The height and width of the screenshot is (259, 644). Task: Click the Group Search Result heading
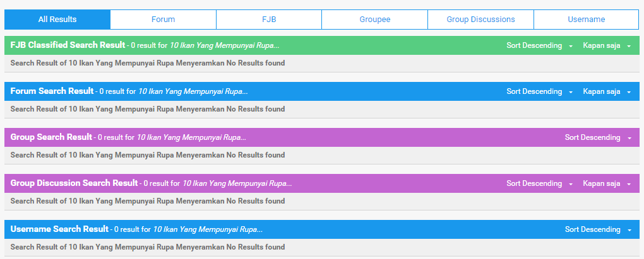[x=51, y=137]
